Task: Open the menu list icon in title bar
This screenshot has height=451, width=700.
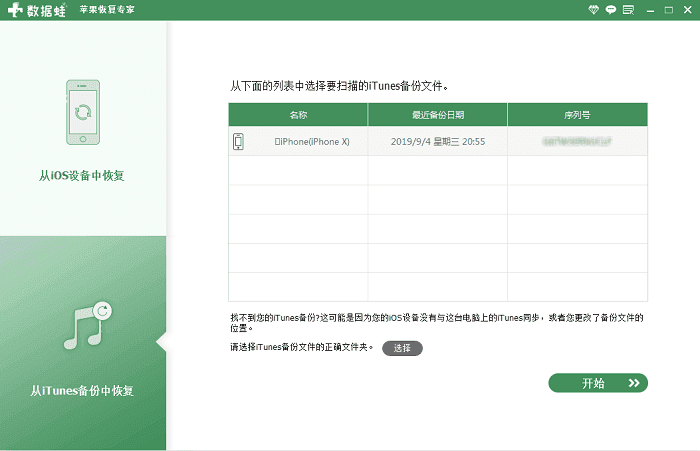Action: pyautogui.click(x=628, y=9)
